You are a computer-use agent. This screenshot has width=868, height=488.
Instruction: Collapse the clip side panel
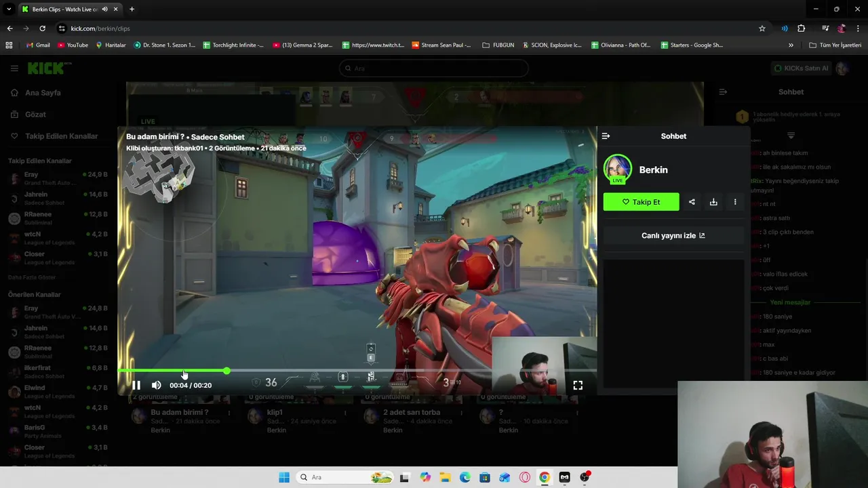pos(606,136)
